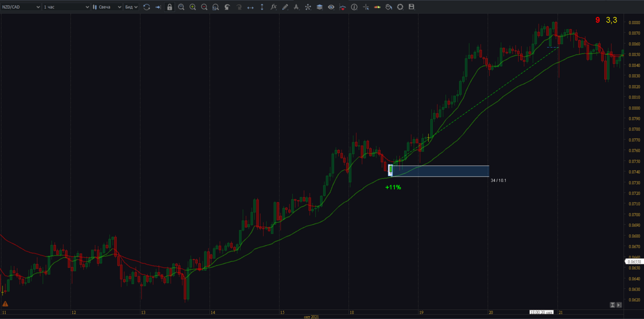Click the orange warning triangle icon
Image resolution: width=644 pixels, height=319 pixels.
[x=5, y=304]
